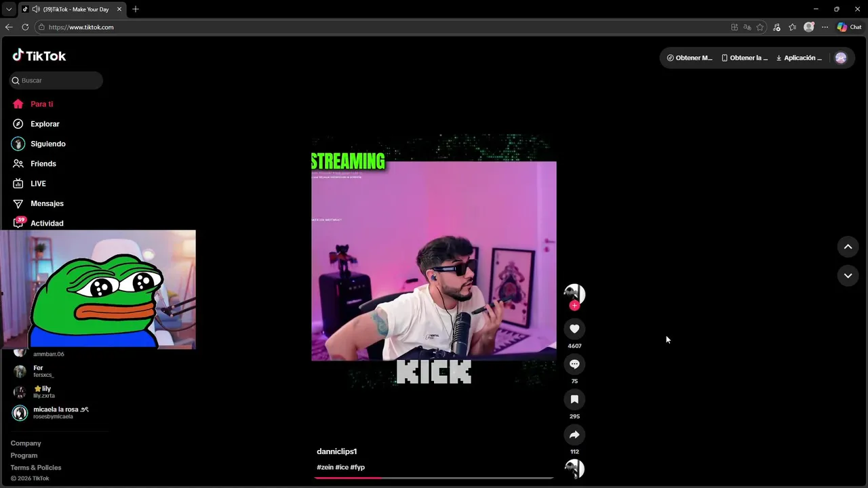Go to next video with down chevron
Viewport: 868px width, 488px height.
click(x=848, y=275)
